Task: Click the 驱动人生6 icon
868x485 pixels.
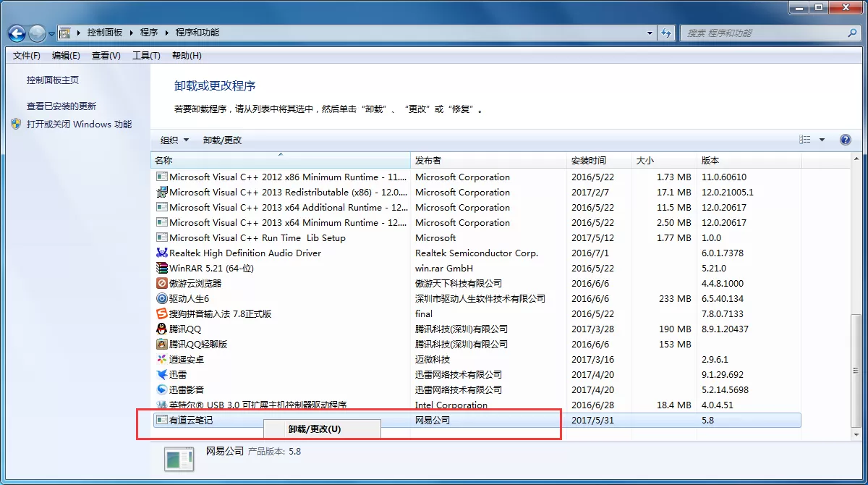Action: tap(162, 298)
